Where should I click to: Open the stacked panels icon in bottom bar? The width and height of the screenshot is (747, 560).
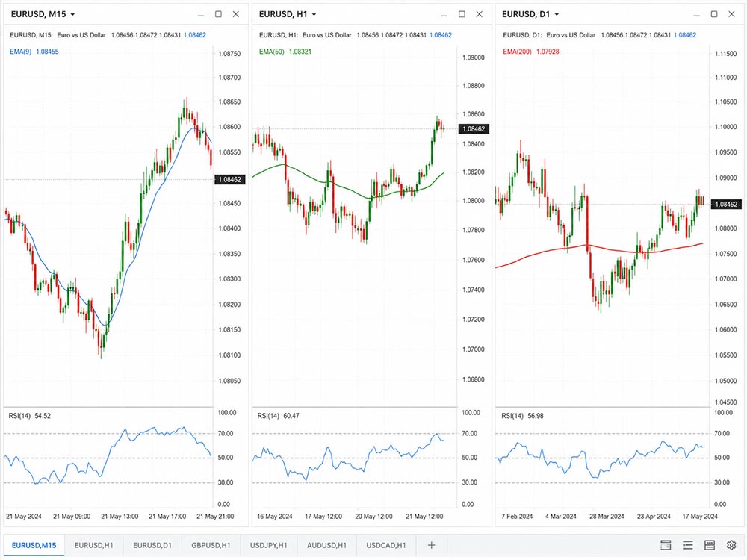pos(710,545)
